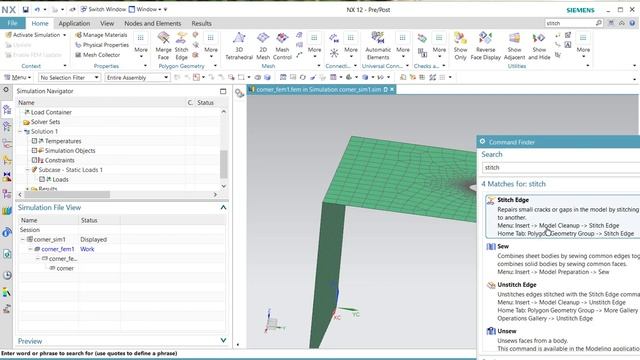Click Simulation Navigator vertical scrollbar thumb
This screenshot has width=640, height=360.
tap(223, 164)
